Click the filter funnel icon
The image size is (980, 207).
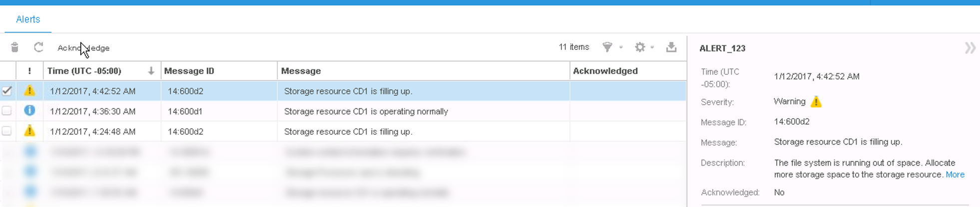pos(607,47)
